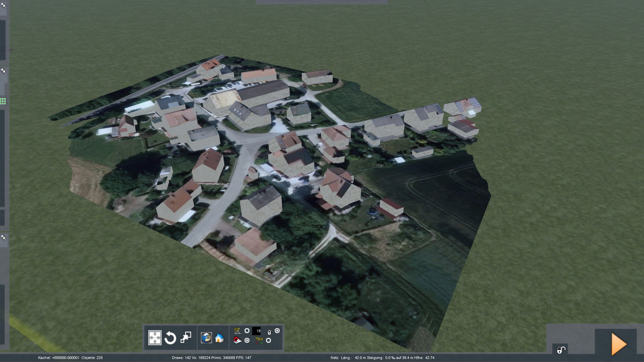The width and height of the screenshot is (644, 362).
Task: Click the value field showing 18
Action: point(257,331)
